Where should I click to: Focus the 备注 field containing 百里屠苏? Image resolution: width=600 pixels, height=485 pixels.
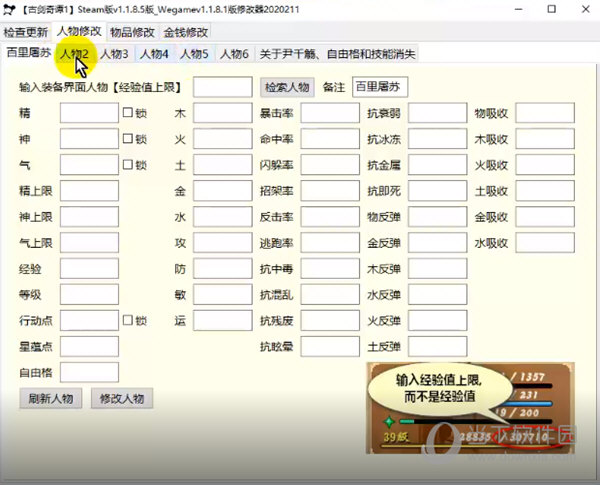[x=380, y=87]
